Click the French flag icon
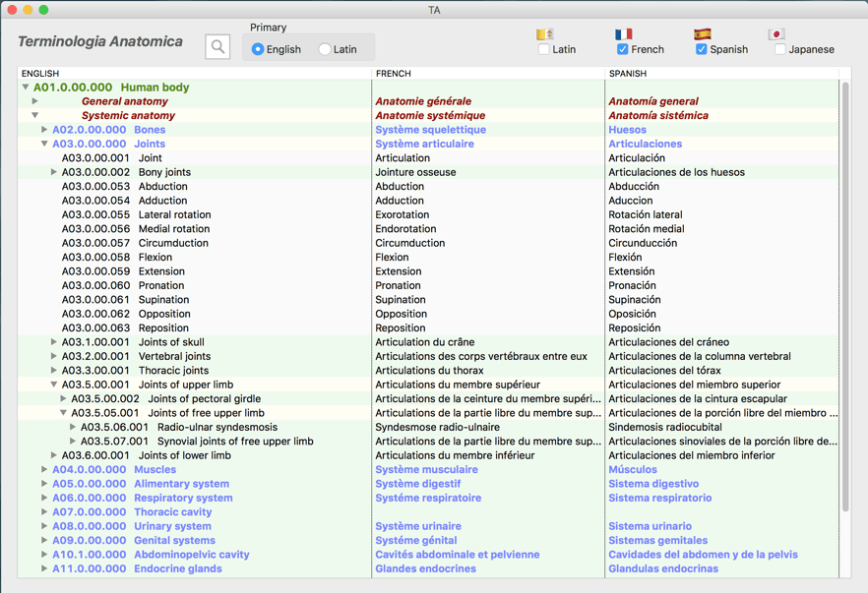 pos(623,33)
